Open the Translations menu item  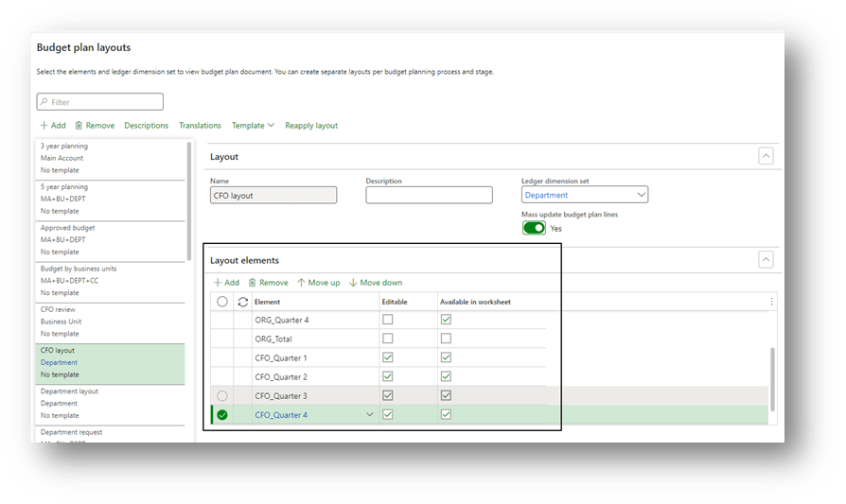click(x=200, y=126)
